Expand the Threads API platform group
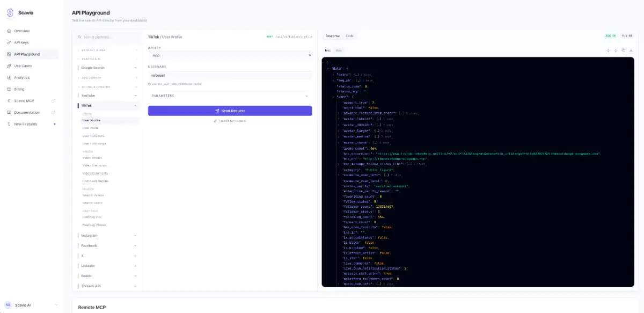 107,286
